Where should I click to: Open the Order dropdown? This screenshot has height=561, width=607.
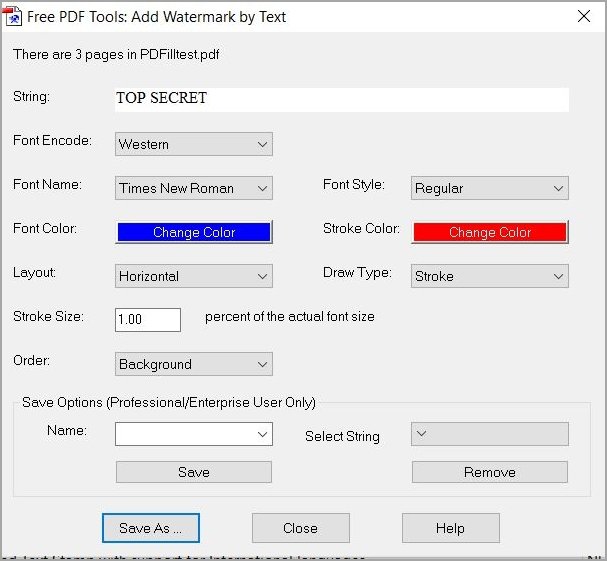(x=193, y=364)
